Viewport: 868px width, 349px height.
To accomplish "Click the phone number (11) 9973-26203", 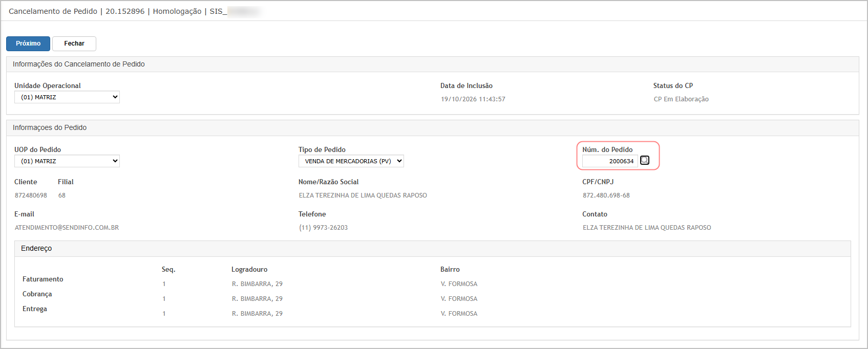I will pyautogui.click(x=323, y=228).
